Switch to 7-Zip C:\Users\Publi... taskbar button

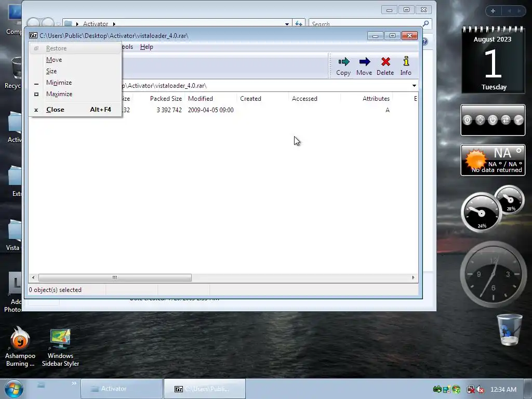205,389
